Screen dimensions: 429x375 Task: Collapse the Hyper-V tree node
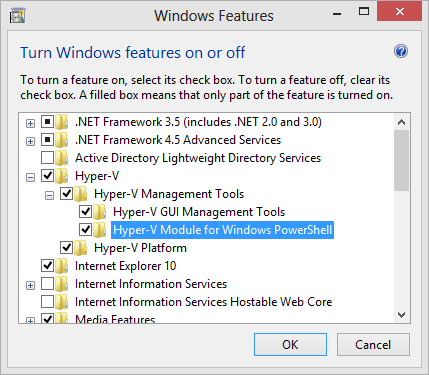pos(30,178)
